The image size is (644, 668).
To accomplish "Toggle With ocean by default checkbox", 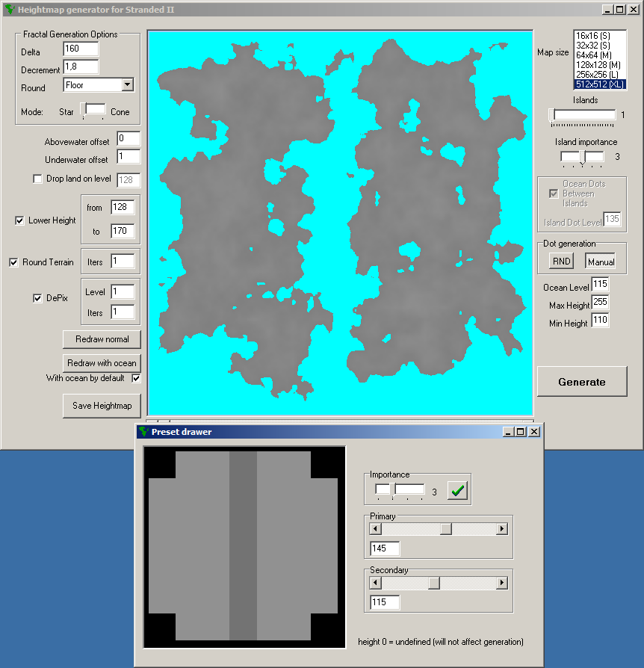I will click(136, 378).
